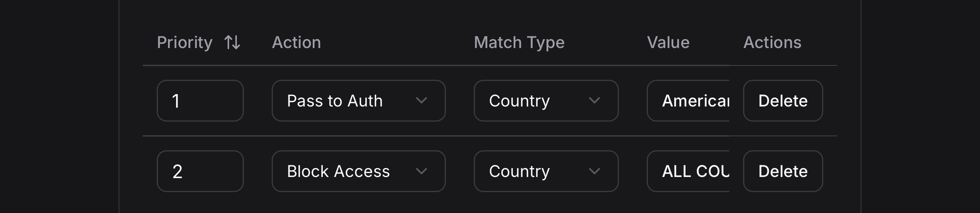Delete the Block Access rule
This screenshot has width=980, height=213.
coord(783,171)
